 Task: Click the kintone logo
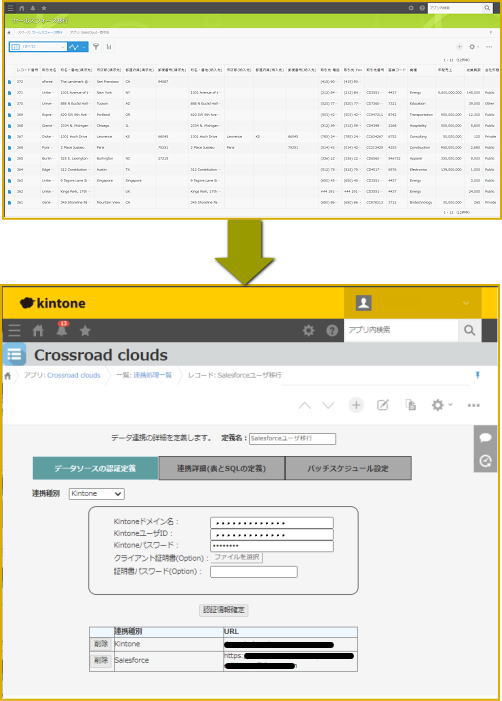[x=53, y=303]
